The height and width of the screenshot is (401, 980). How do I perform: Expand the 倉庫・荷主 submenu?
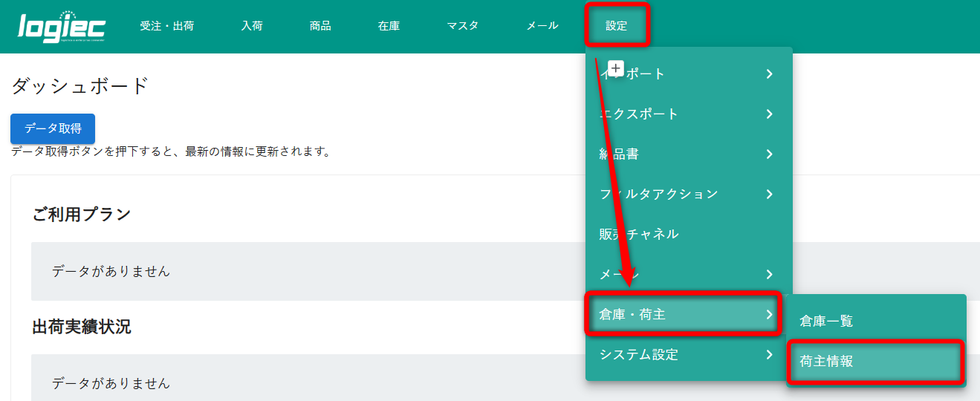(x=682, y=314)
